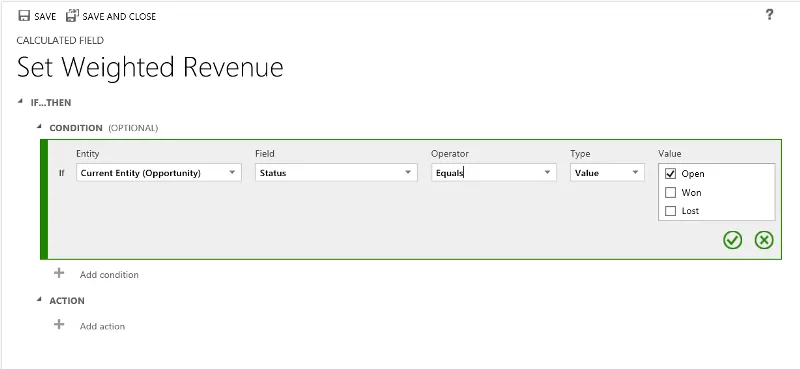Uncheck the Open status checkbox
Viewport: 800px width, 369px height.
click(x=670, y=174)
